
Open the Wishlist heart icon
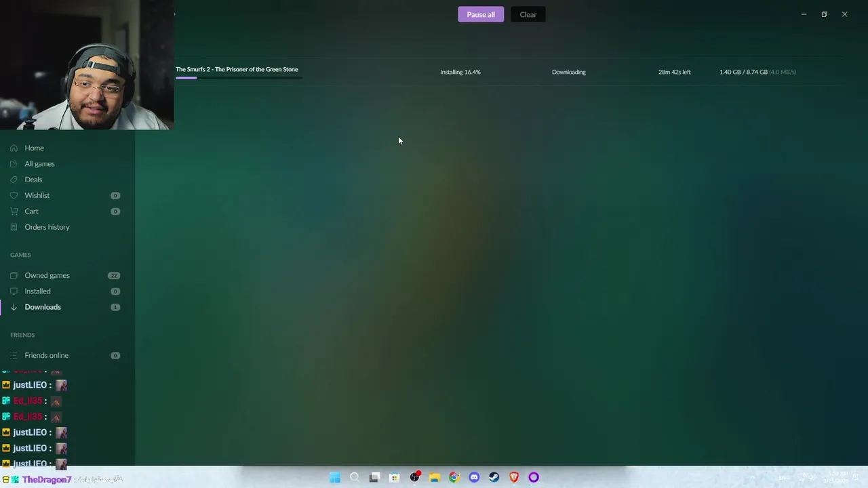14,195
